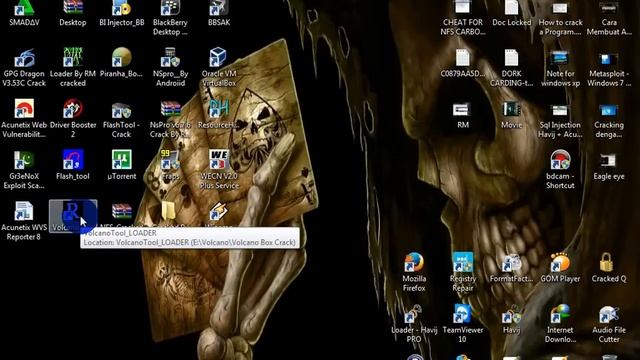
Task: Click the BlackBerry Desktop shortcut icon
Action: pos(170,8)
